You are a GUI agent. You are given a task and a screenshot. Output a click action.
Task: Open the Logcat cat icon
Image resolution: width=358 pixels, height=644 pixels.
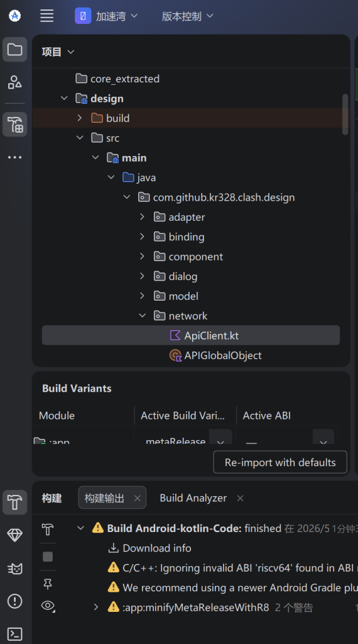click(15, 569)
